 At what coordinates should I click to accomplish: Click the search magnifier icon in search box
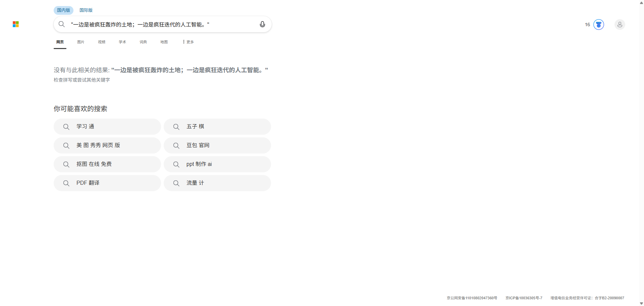(x=62, y=24)
